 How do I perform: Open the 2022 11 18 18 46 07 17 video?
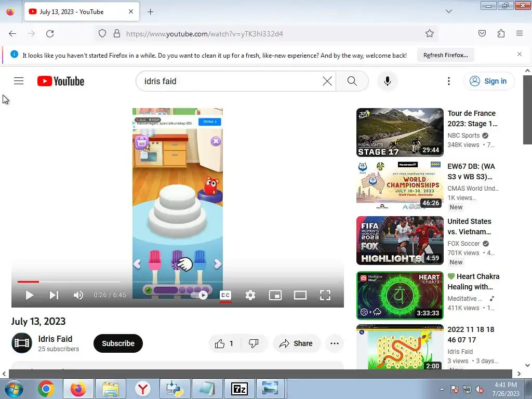click(x=400, y=347)
